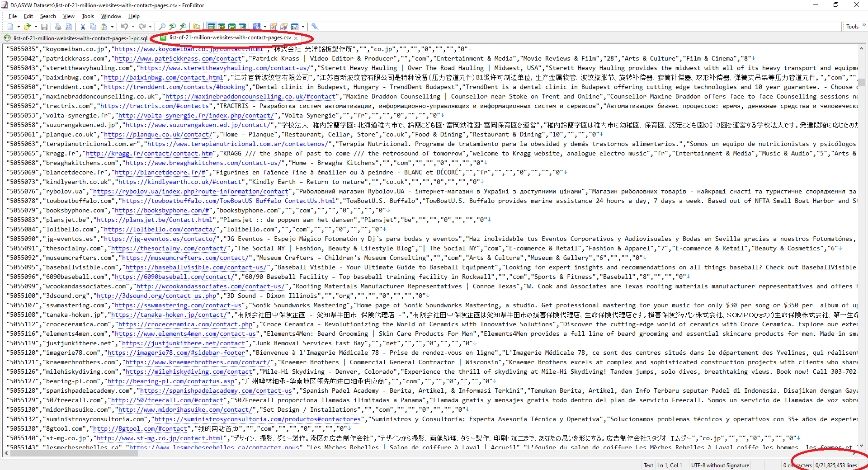Click the UTF-8 without Signature status item
Viewport: 868px width, 470px height.
(720, 465)
